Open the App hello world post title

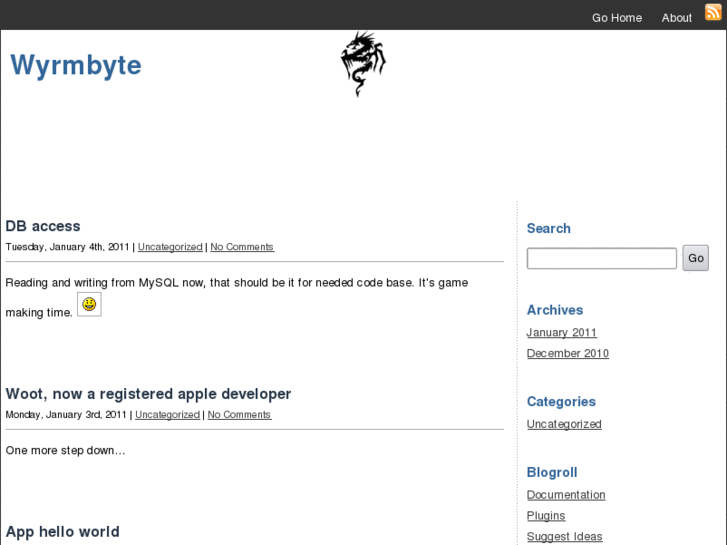(63, 532)
